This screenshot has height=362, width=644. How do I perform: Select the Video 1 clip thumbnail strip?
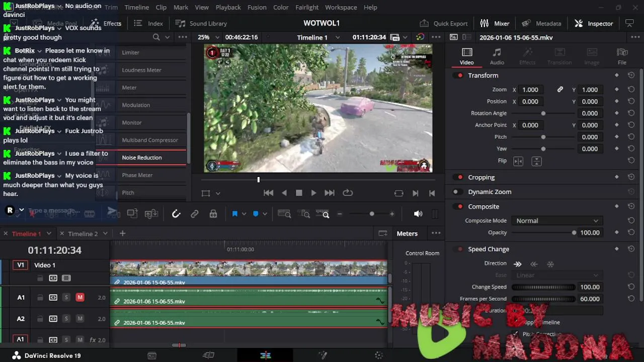pyautogui.click(x=249, y=268)
